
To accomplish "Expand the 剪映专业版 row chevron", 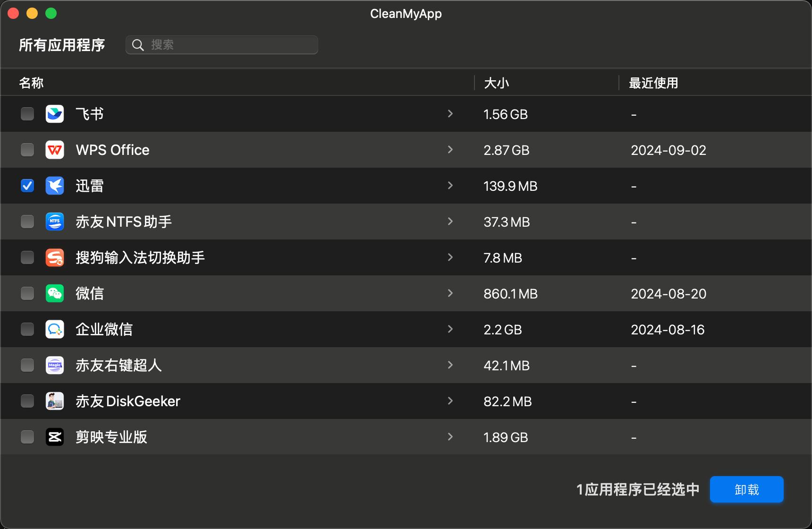I will pos(450,437).
